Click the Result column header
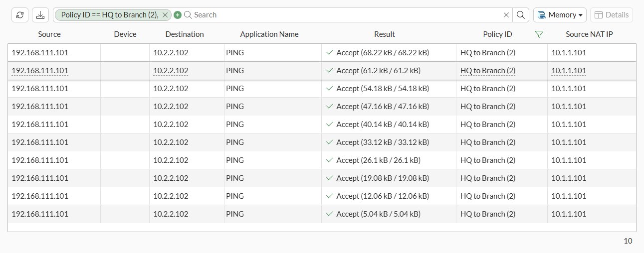Image resolution: width=644 pixels, height=253 pixels. [385, 34]
